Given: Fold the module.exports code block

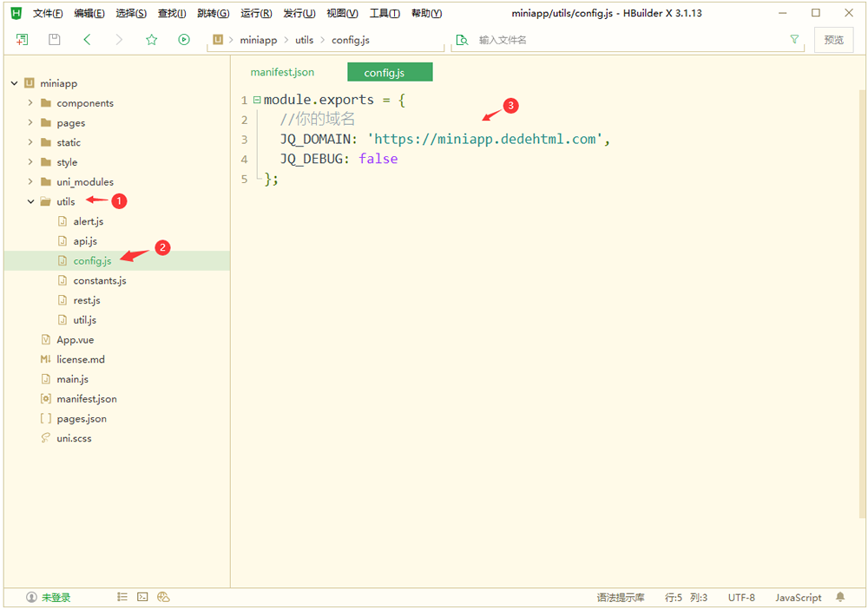Looking at the screenshot, I should point(257,100).
